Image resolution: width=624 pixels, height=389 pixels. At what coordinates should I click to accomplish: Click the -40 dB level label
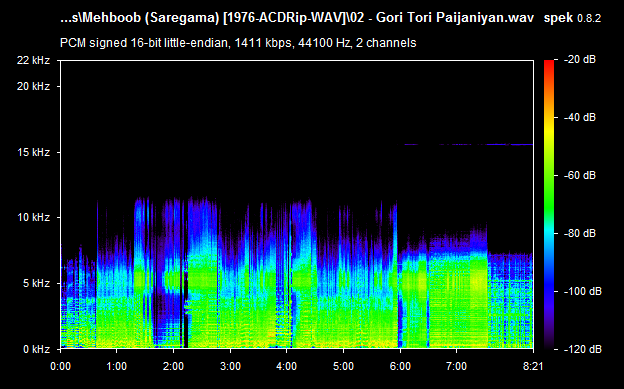580,117
